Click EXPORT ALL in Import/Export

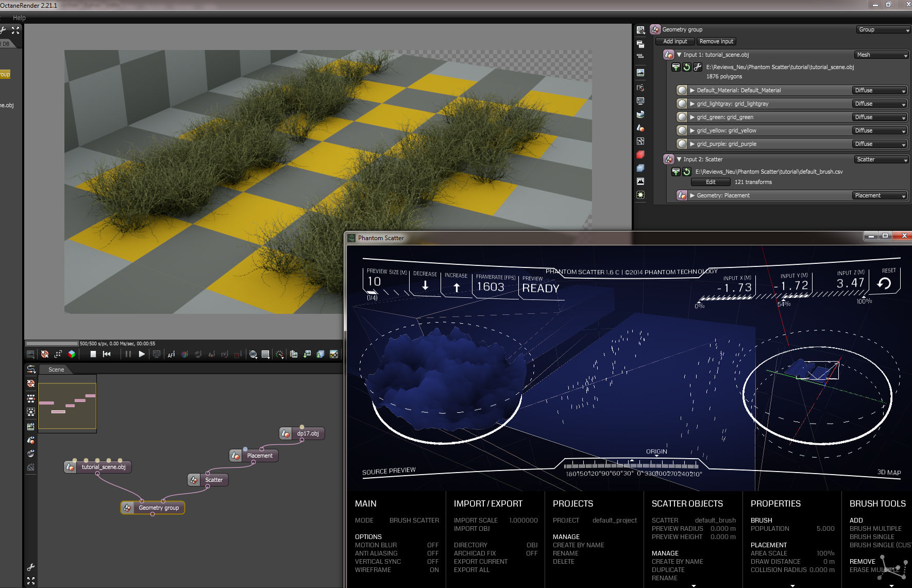pos(472,569)
